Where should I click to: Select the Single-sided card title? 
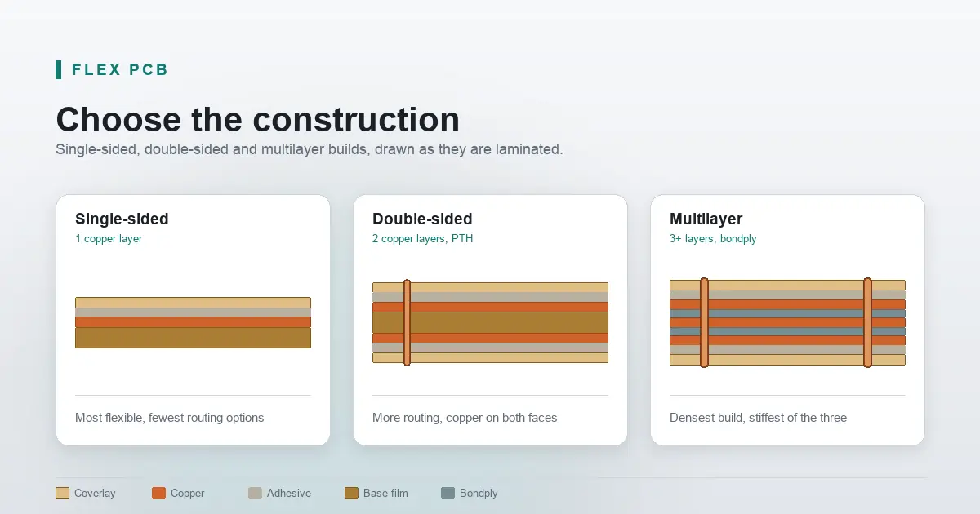tap(122, 219)
